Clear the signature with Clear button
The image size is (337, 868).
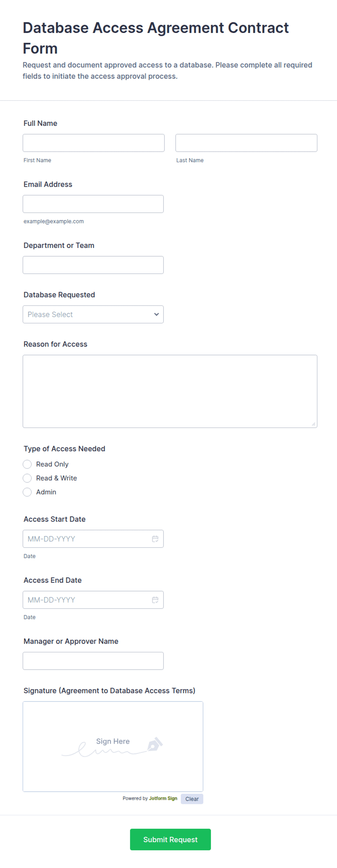pos(192,799)
